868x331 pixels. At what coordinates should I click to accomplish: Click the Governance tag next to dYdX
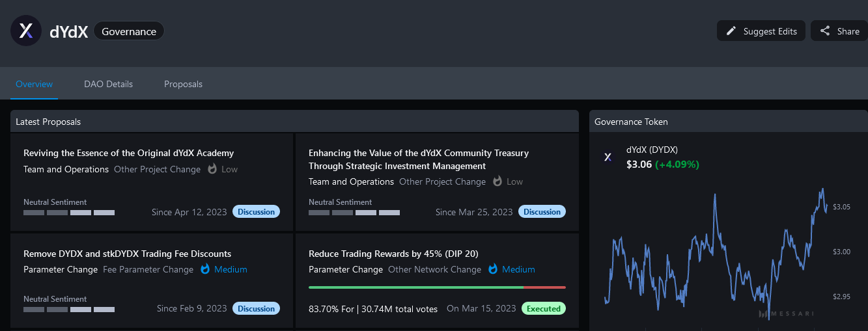pos(129,31)
